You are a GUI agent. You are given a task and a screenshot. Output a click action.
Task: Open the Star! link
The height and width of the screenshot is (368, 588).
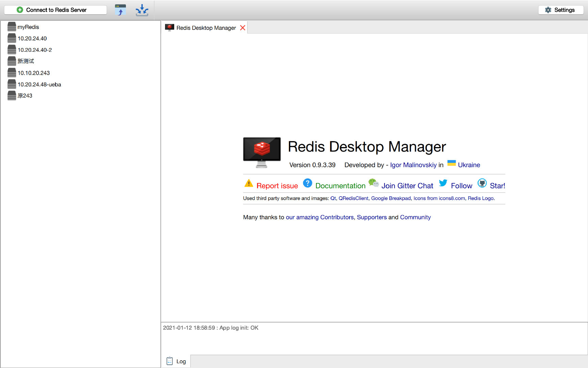point(497,186)
